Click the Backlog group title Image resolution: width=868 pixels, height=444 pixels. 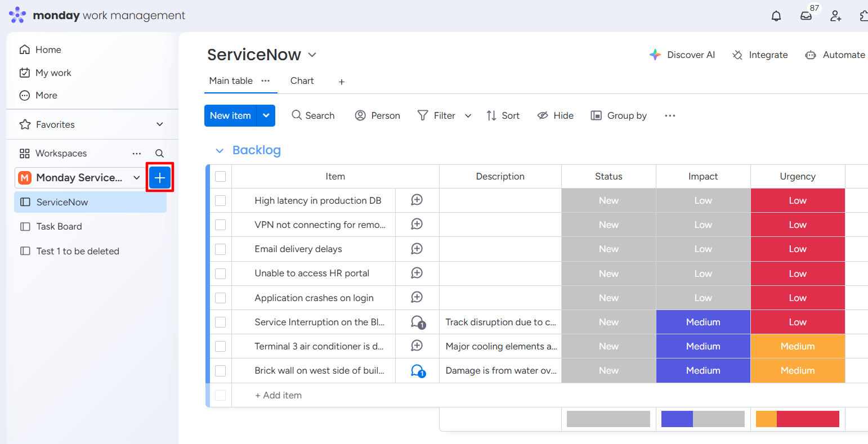tap(257, 150)
